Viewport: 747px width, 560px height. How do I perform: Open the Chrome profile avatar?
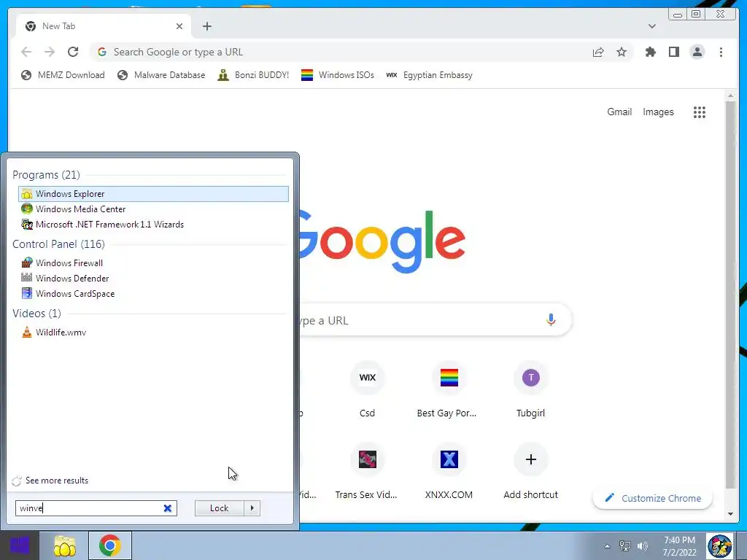point(697,52)
